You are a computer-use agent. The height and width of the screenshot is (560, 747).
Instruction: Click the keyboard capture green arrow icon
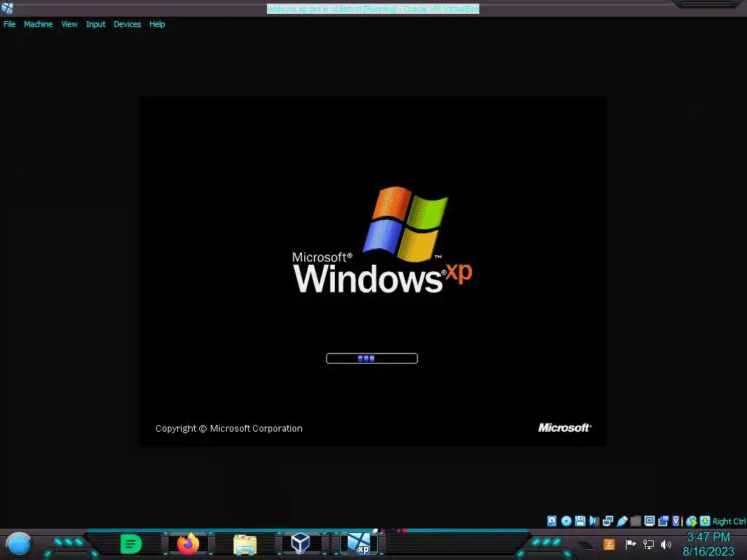point(705,521)
